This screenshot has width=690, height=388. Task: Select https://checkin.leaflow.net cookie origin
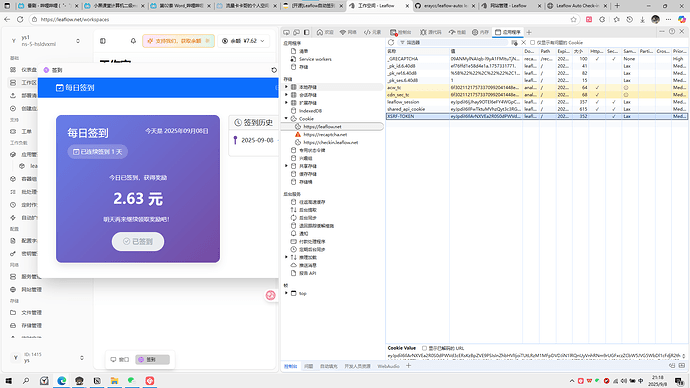(x=330, y=143)
